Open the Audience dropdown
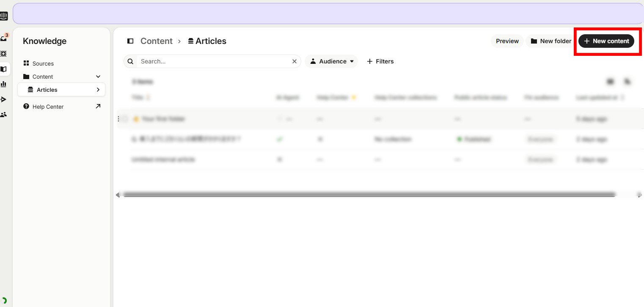Image resolution: width=644 pixels, height=307 pixels. (331, 61)
